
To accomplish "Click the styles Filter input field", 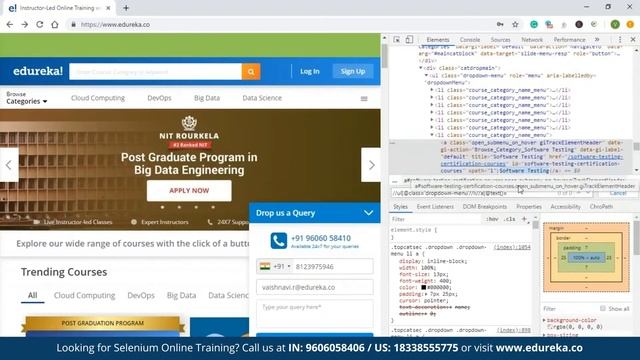I will click(436, 219).
